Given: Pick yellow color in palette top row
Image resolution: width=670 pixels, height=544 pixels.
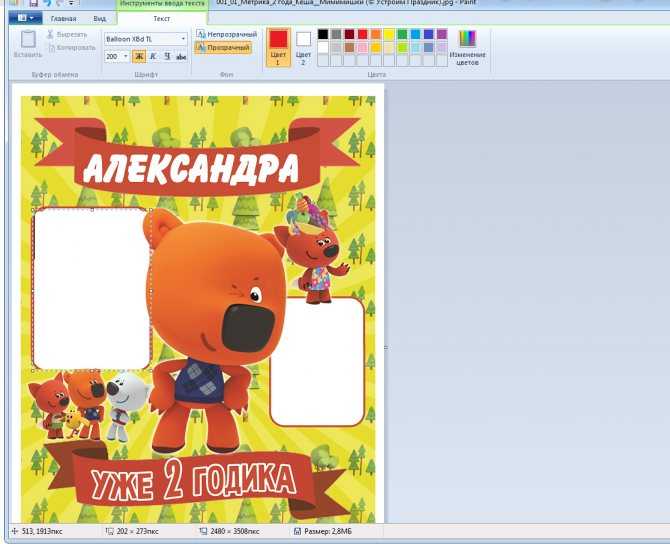Looking at the screenshot, I should tap(389, 34).
